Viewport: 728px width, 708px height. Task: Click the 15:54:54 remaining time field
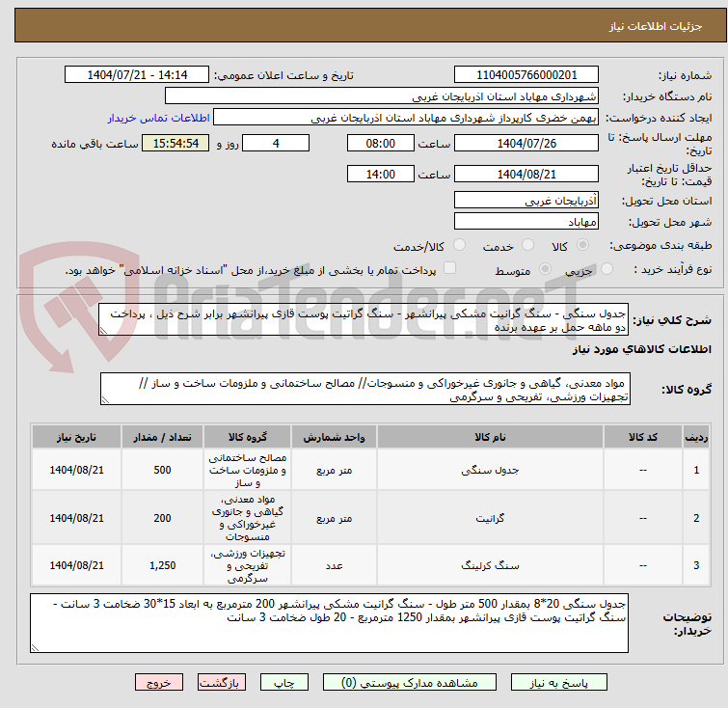pyautogui.click(x=175, y=143)
